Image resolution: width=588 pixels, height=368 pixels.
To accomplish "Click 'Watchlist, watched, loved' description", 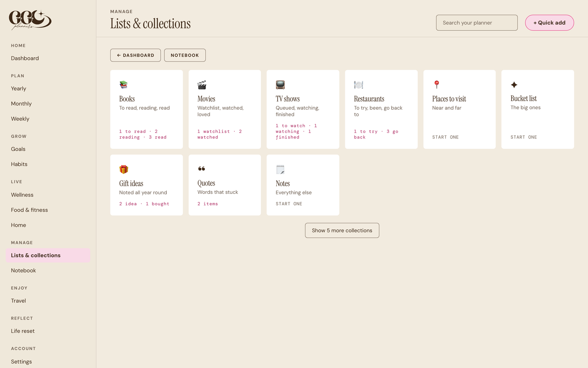I will click(x=220, y=111).
